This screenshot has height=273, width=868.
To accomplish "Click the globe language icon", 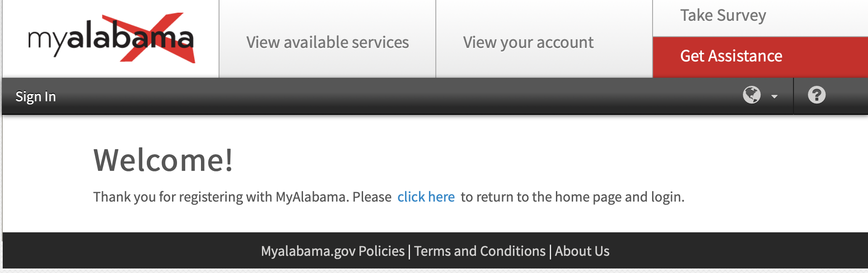I will coord(751,95).
